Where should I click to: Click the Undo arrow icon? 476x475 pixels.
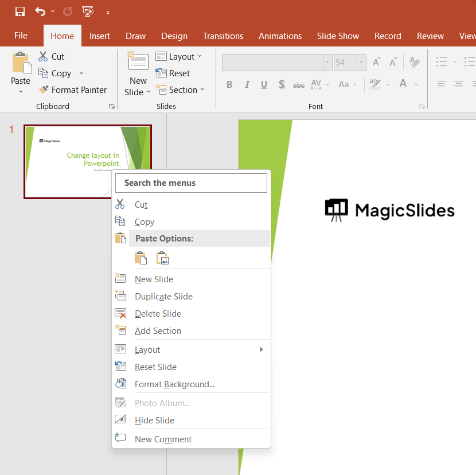click(x=40, y=11)
